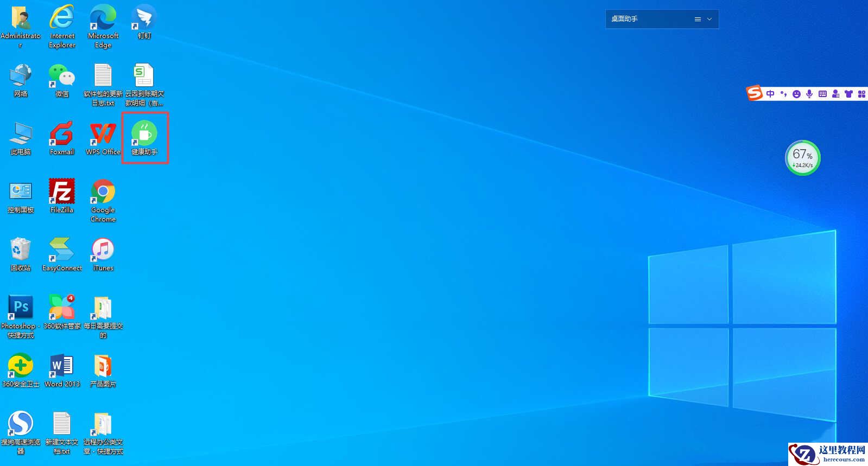Select the 软件包的更新日志.txt file
This screenshot has height=466, width=868.
103,76
